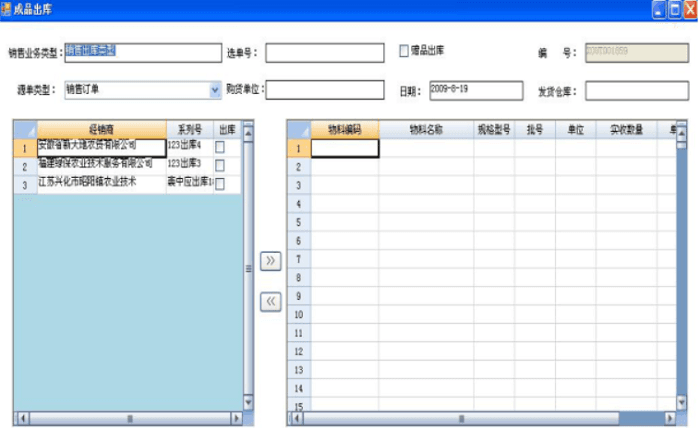Click the 物料编码 column header
Image resolution: width=700 pixels, height=428 pixels.
(x=344, y=130)
